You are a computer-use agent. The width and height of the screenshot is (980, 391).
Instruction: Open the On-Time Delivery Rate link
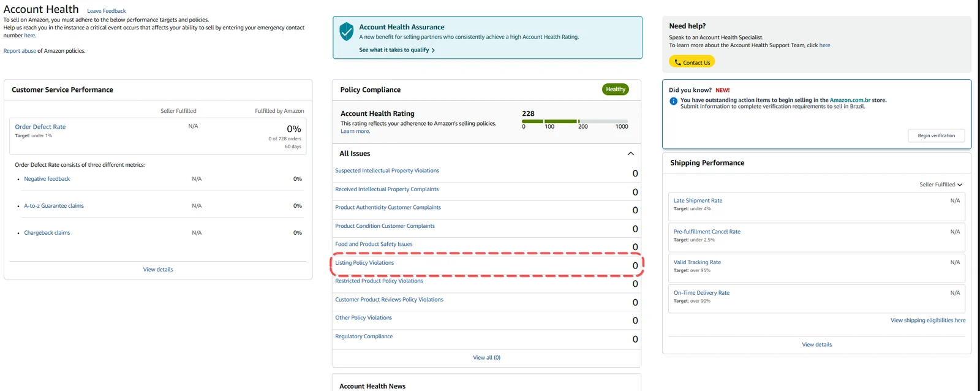tap(701, 293)
